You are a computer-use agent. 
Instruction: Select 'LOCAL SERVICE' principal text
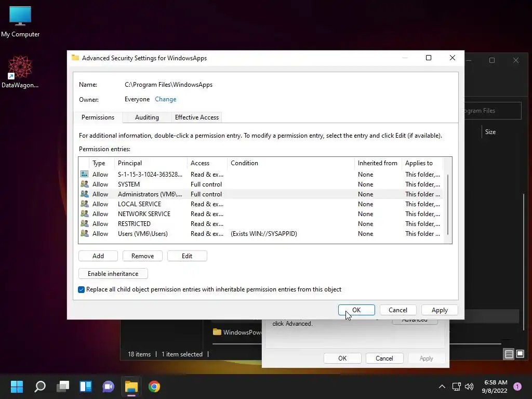[139, 204]
